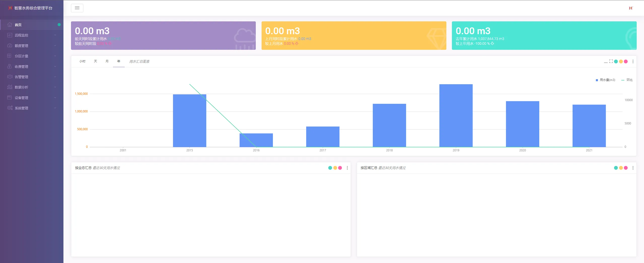
Task: Expand the 收费管理 menu chevron
Action: tap(55, 66)
